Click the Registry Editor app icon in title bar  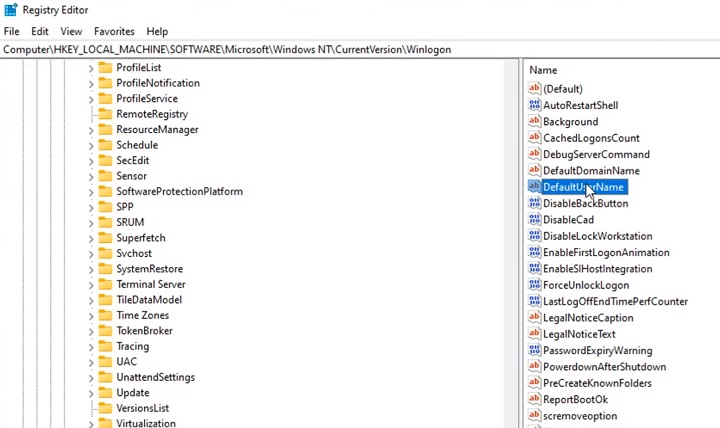[11, 10]
